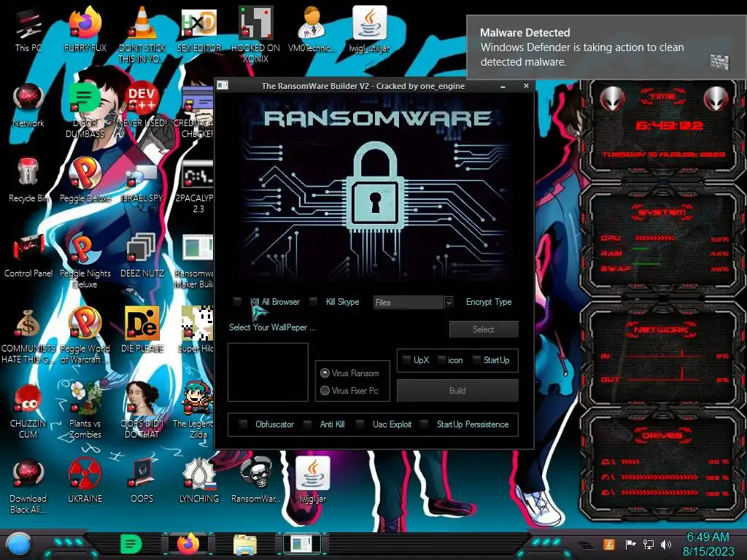Click the Build button
The width and height of the screenshot is (747, 560).
pyautogui.click(x=457, y=391)
